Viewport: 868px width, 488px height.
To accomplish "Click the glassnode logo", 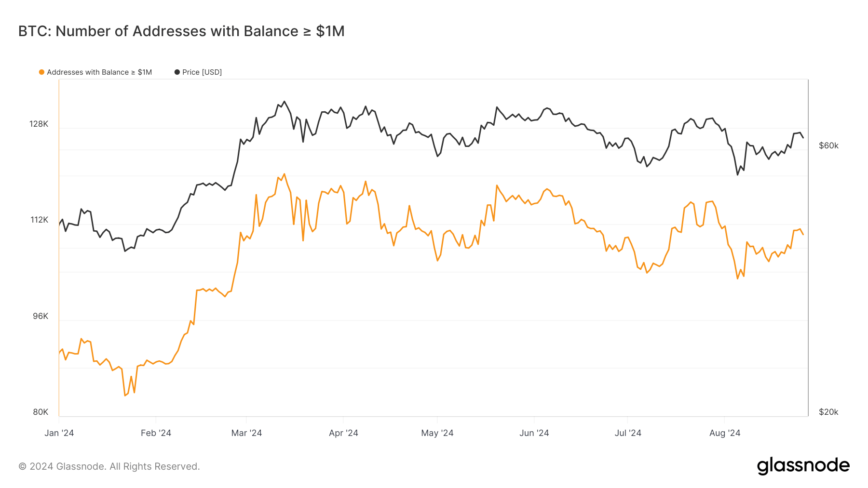I will point(803,465).
